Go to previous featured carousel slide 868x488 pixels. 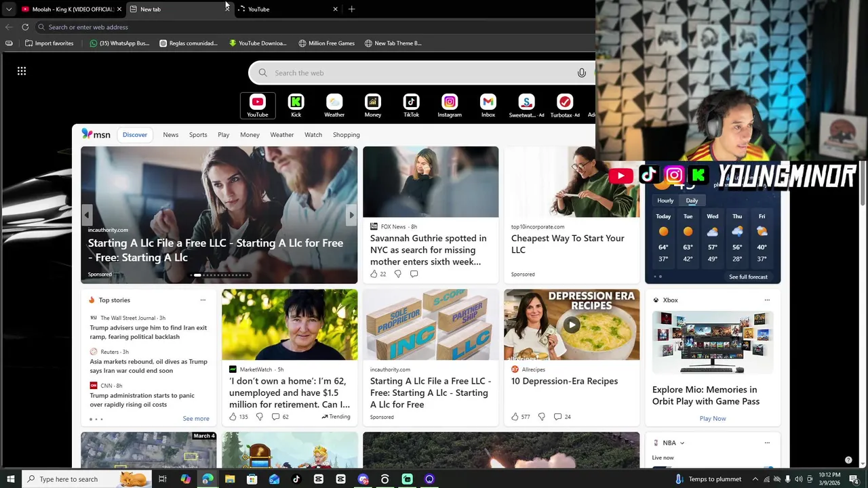(87, 215)
